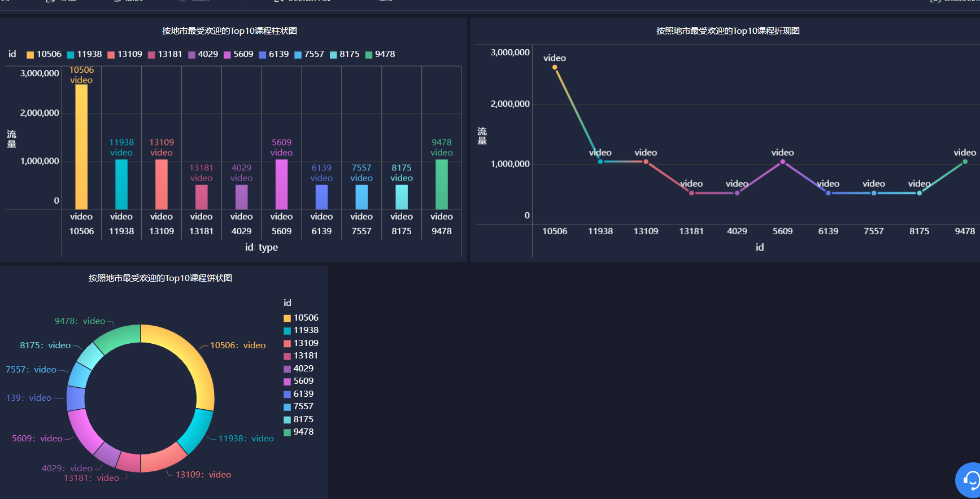Toggle the 11938 series in bar chart legend
This screenshot has width=980, height=499.
point(85,54)
